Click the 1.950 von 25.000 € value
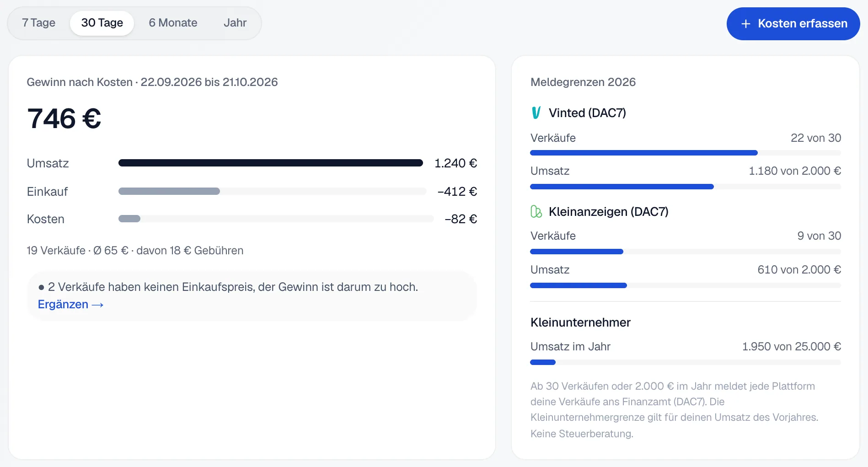Image resolution: width=868 pixels, height=467 pixels. pos(792,346)
